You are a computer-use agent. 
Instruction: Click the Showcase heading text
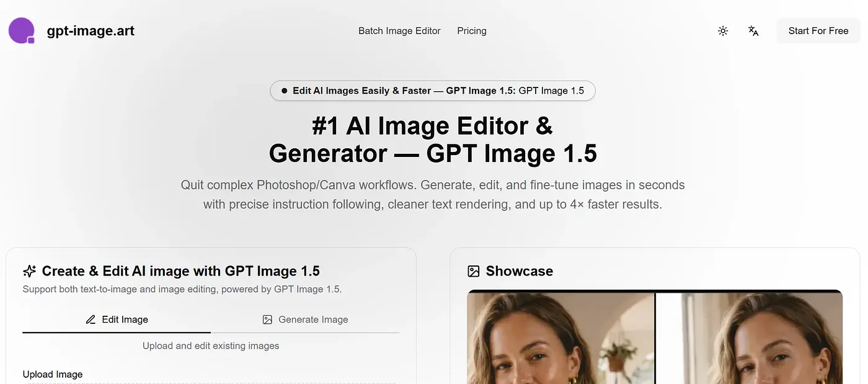[520, 271]
